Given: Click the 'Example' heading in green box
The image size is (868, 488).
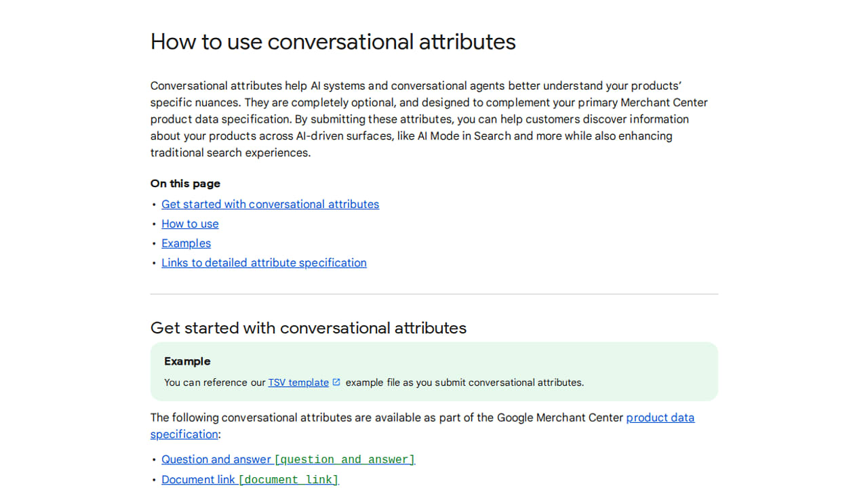Looking at the screenshot, I should [x=187, y=361].
